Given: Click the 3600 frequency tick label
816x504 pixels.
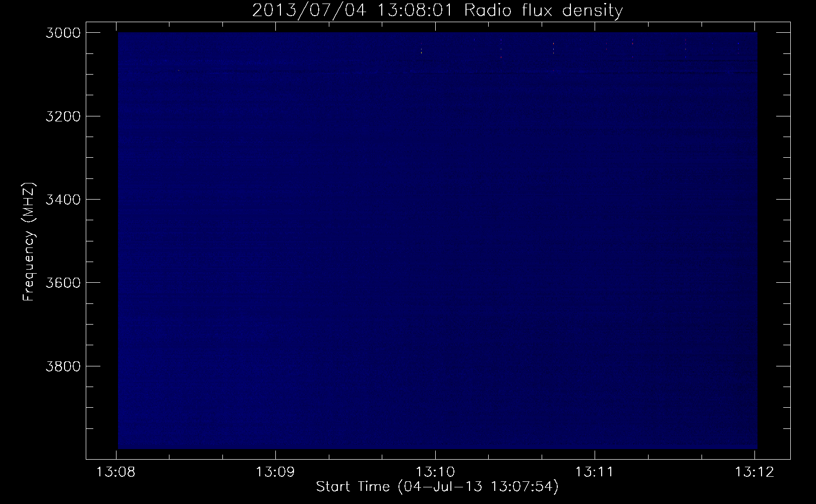Looking at the screenshot, I should tap(63, 283).
